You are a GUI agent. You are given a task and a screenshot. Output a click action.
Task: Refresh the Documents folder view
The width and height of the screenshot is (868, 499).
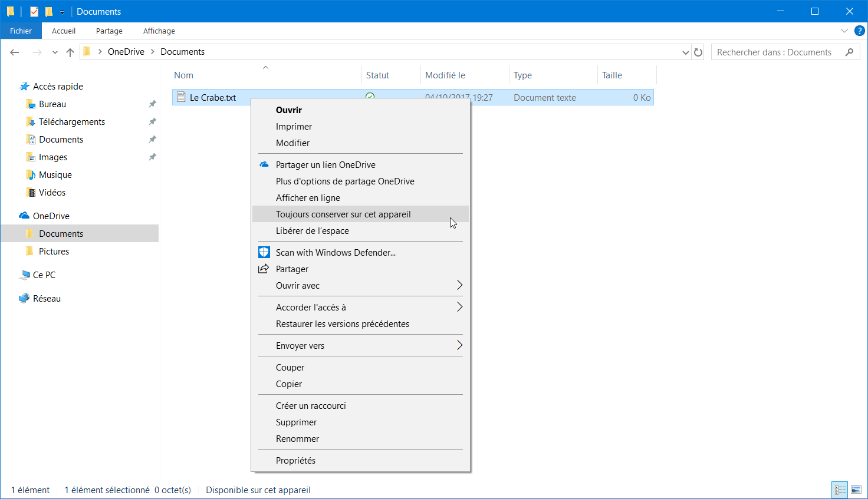pos(698,52)
